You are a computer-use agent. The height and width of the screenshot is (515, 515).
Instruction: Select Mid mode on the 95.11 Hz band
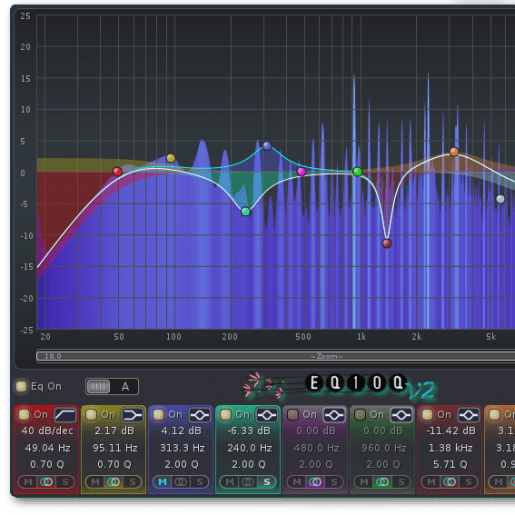(95, 482)
